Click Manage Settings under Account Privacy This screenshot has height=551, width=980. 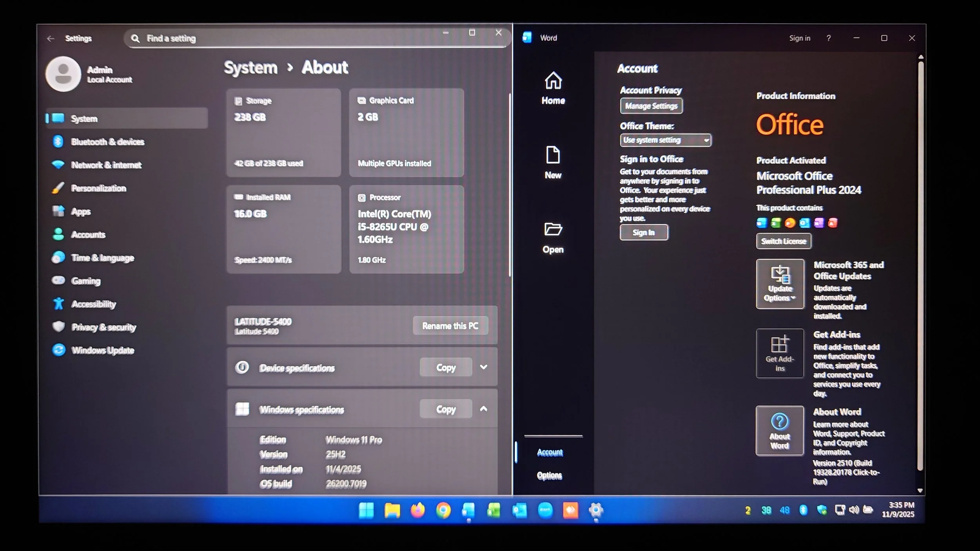point(651,106)
